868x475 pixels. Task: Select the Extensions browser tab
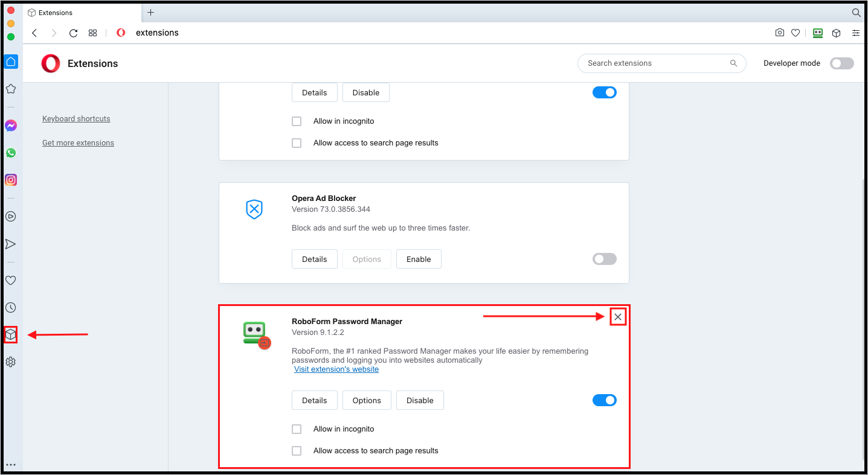(82, 13)
